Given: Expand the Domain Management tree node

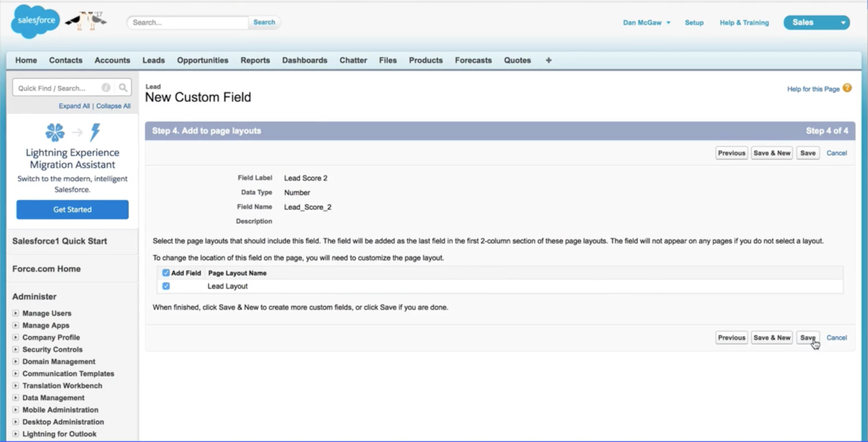Looking at the screenshot, I should 16,362.
